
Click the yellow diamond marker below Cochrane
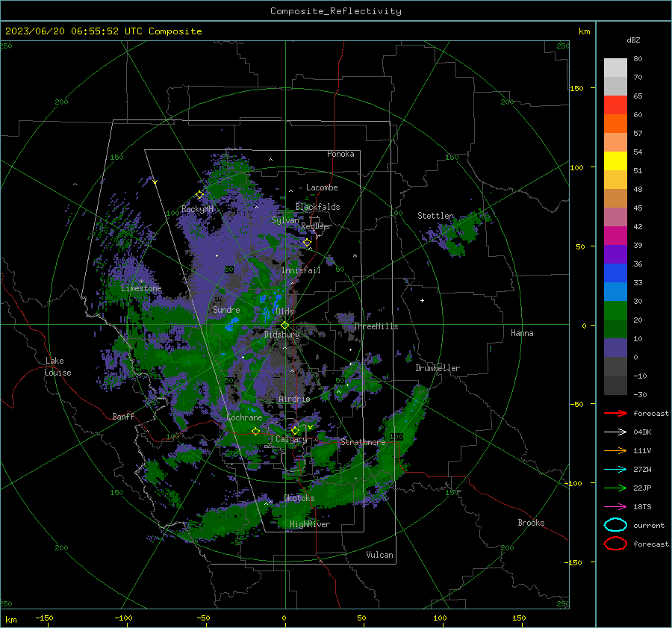(x=256, y=431)
